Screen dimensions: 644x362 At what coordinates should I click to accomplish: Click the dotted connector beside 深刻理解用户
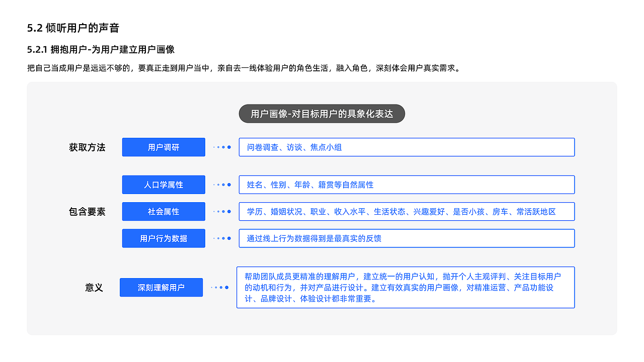click(x=220, y=287)
